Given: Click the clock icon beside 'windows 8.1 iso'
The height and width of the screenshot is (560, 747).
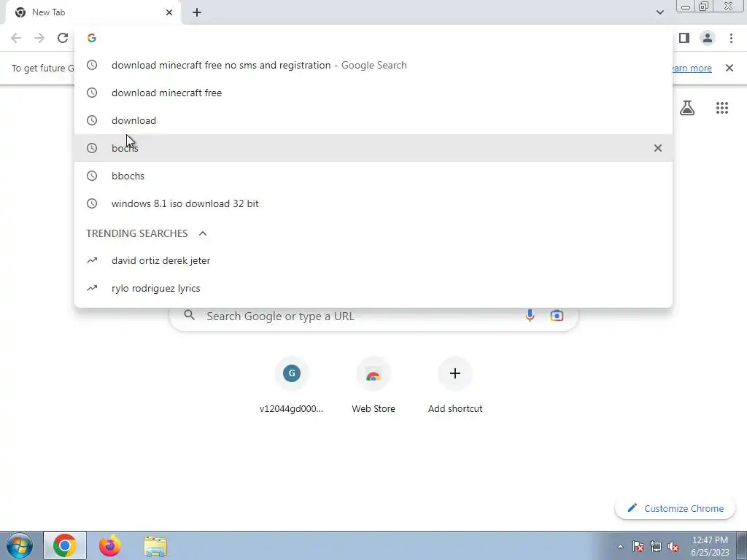Looking at the screenshot, I should [x=92, y=203].
